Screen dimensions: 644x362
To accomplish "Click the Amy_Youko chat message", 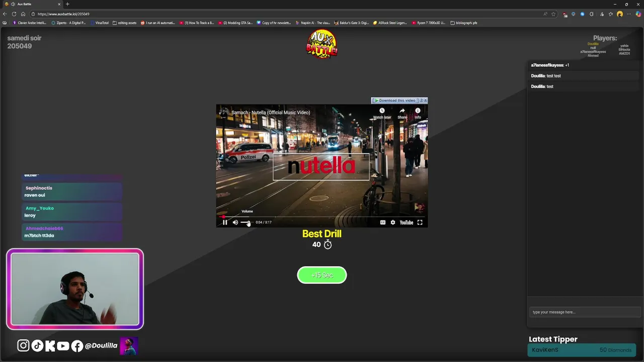I will click(72, 212).
